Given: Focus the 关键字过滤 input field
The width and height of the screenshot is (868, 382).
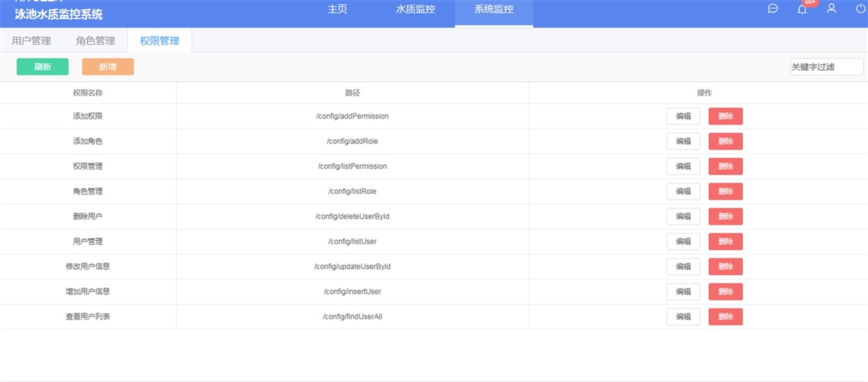Looking at the screenshot, I should [827, 67].
